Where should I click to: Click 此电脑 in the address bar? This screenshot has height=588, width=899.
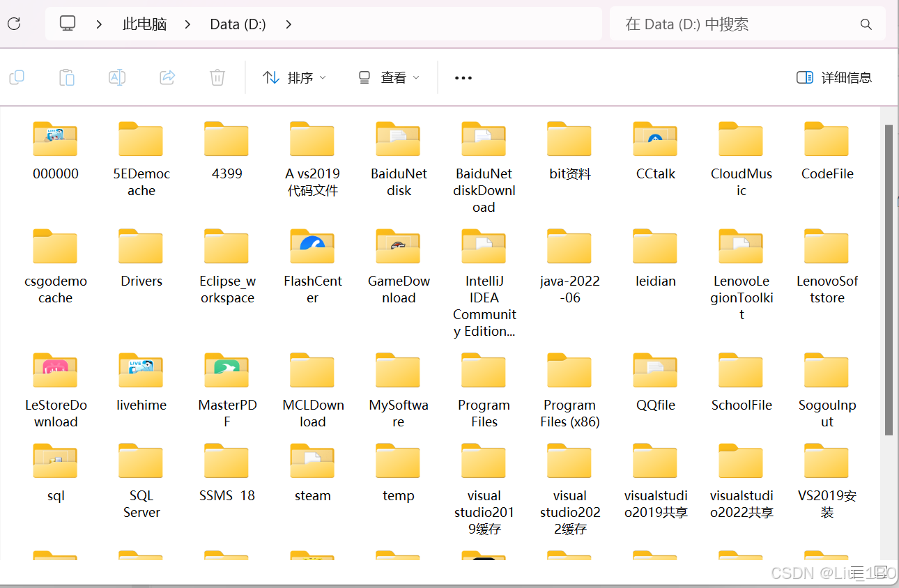point(145,24)
